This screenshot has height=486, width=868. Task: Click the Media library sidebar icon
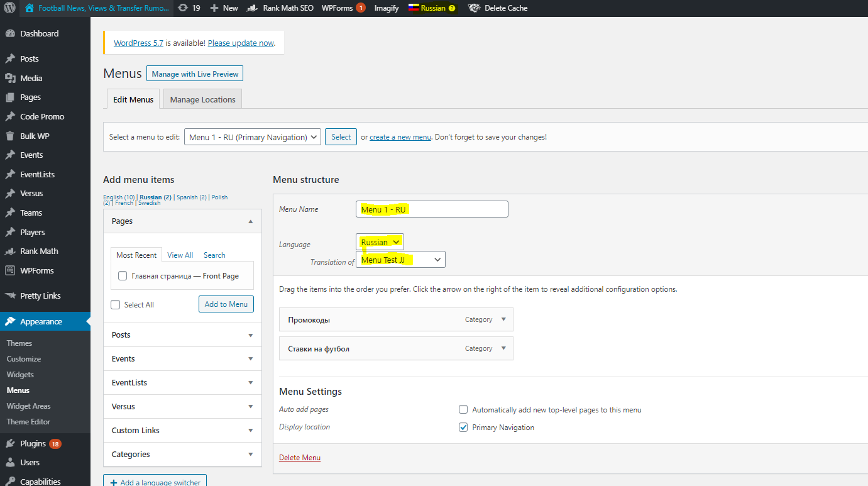(10, 79)
